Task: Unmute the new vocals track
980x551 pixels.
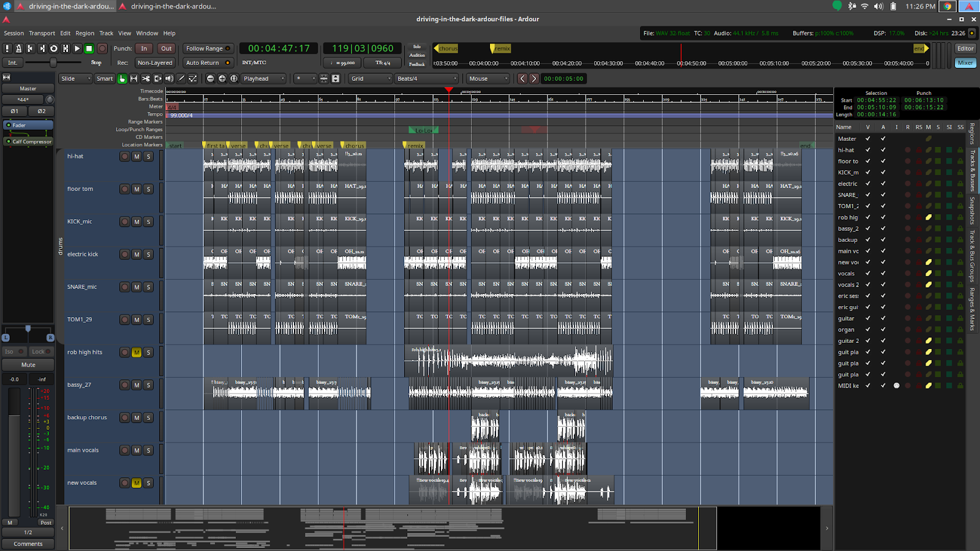Action: point(137,483)
